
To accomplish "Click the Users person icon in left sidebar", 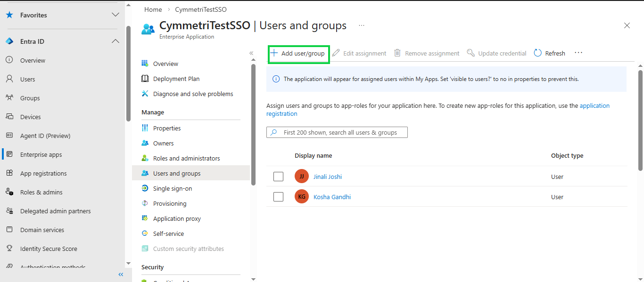I will 9,79.
